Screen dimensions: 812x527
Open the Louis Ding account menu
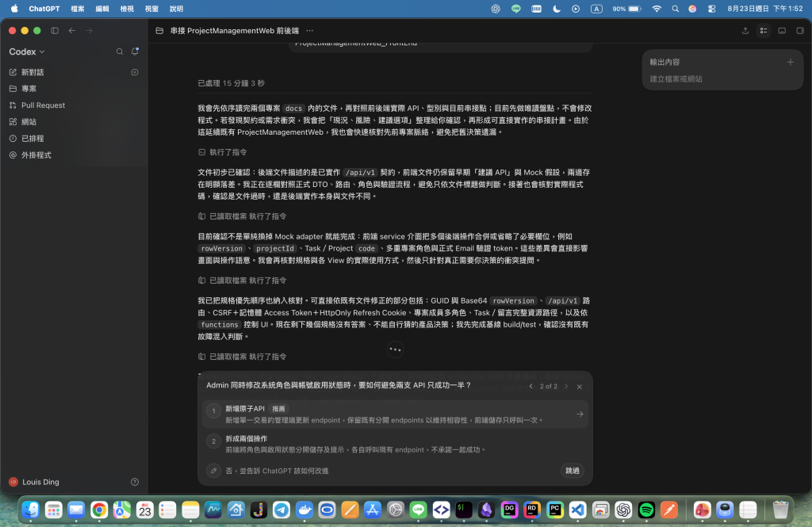35,482
